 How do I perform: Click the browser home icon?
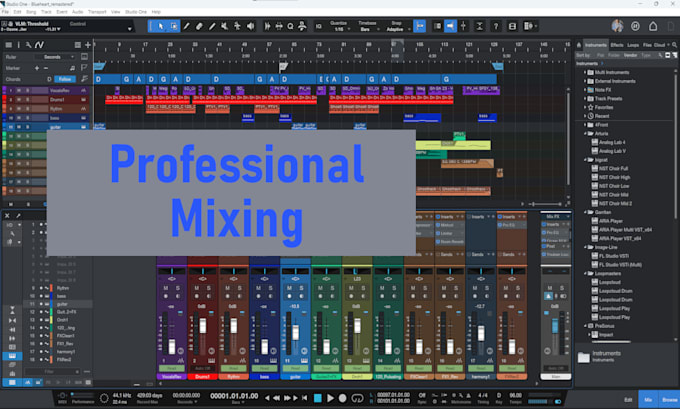click(579, 45)
